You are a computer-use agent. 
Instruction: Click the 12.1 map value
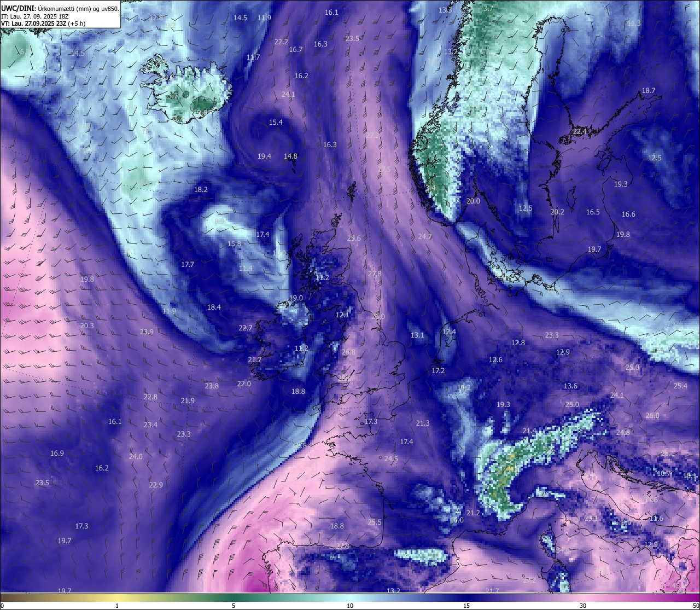[342, 315]
